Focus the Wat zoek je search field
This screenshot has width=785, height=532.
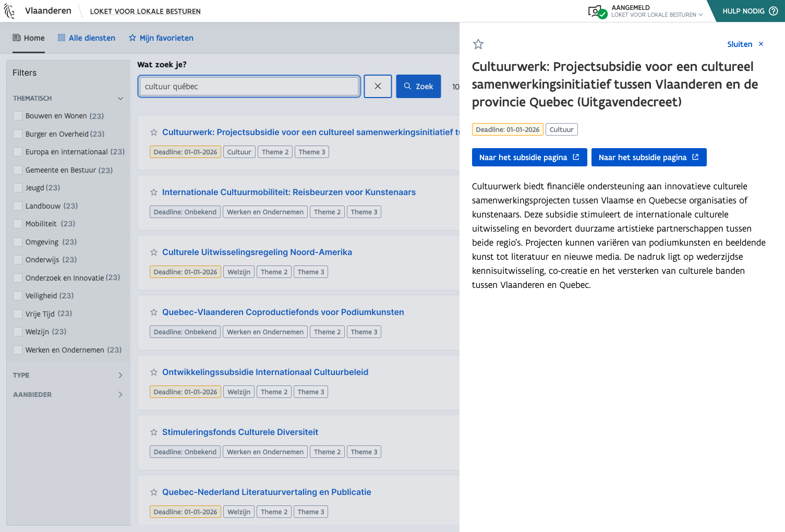point(249,87)
